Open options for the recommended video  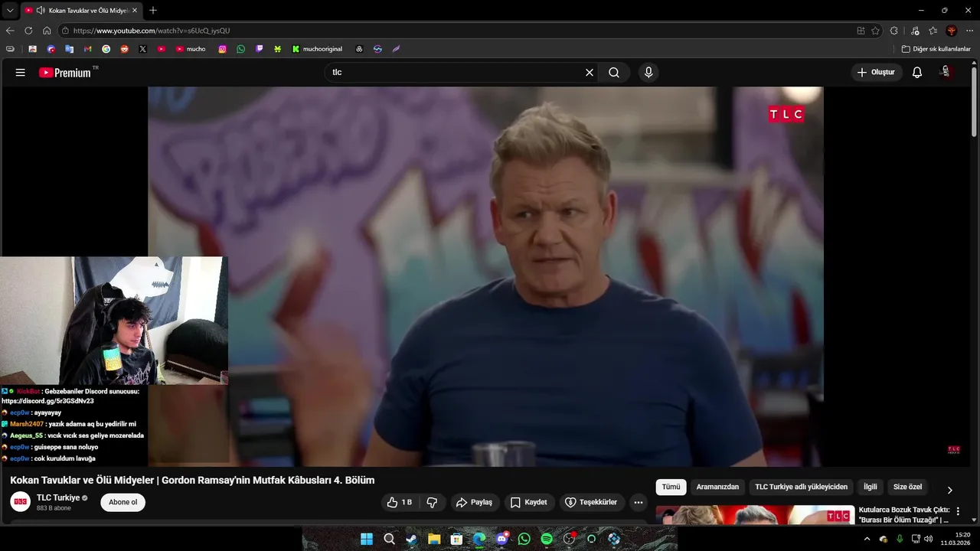[958, 511]
